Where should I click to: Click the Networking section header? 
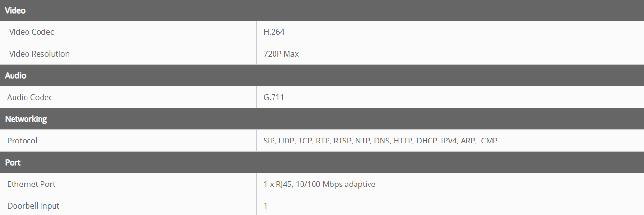point(26,119)
